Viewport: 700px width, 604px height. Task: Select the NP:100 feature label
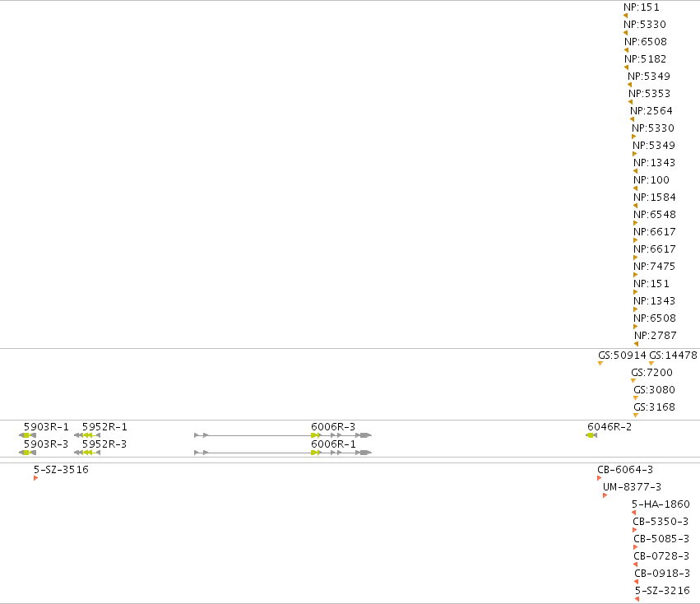pos(651,180)
